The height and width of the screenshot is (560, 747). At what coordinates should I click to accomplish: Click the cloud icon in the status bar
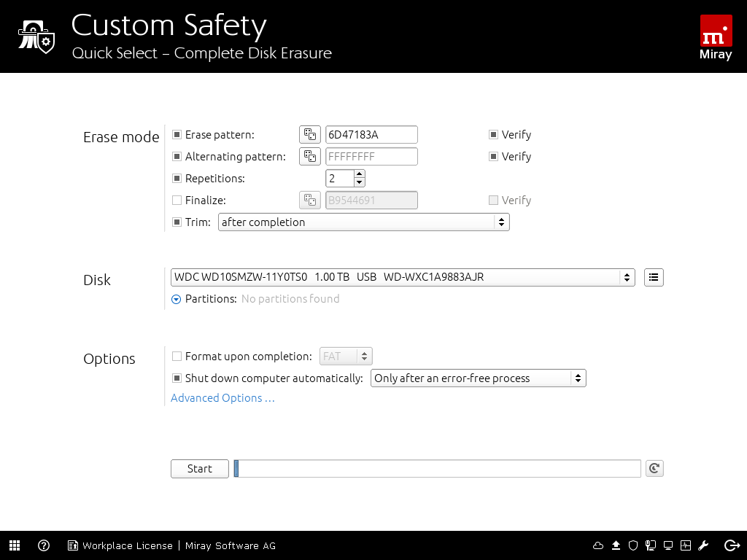(x=598, y=545)
